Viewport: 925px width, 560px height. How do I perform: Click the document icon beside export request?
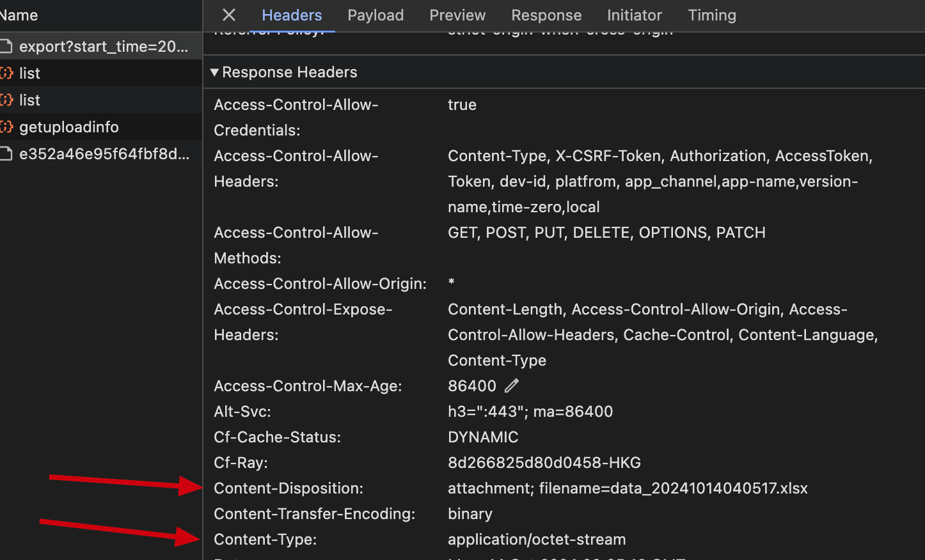pos(6,47)
